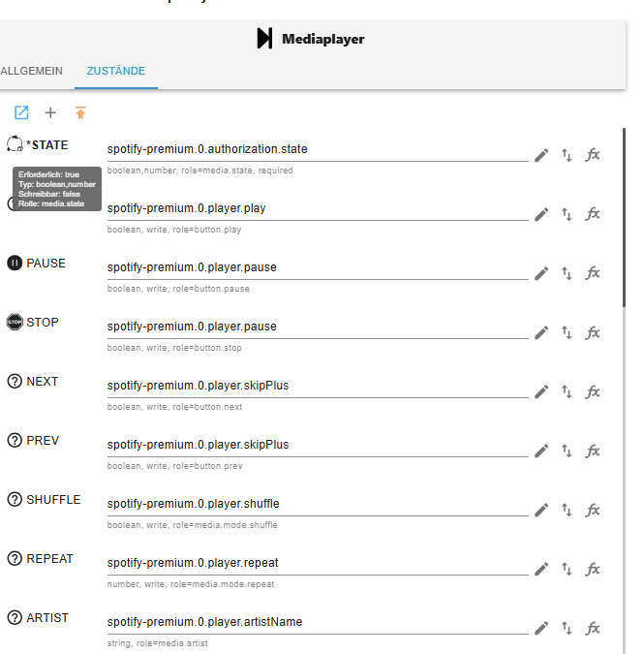Viewport: 644px width, 654px height.
Task: Click the PAUSE state icon
Action: click(15, 264)
